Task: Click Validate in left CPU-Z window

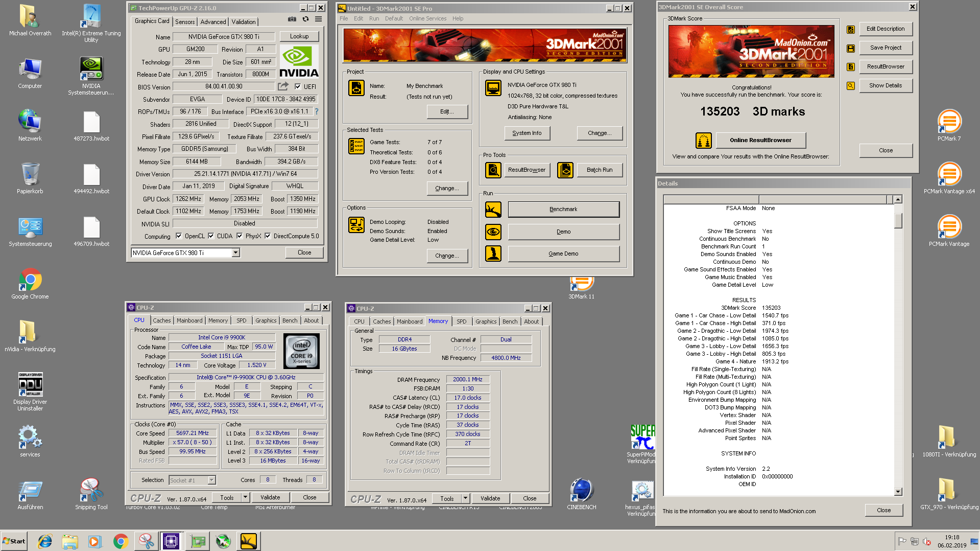Action: pos(270,497)
